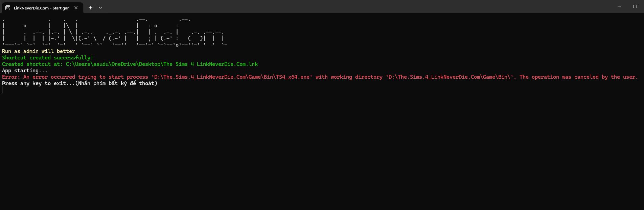
Task: Click the blinking text cursor line
Action: pyautogui.click(x=2, y=90)
